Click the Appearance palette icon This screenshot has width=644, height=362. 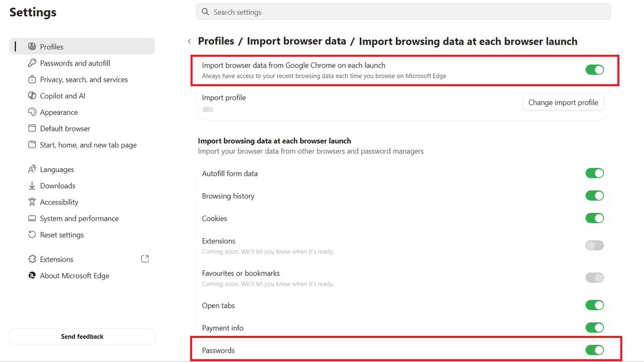tap(32, 112)
